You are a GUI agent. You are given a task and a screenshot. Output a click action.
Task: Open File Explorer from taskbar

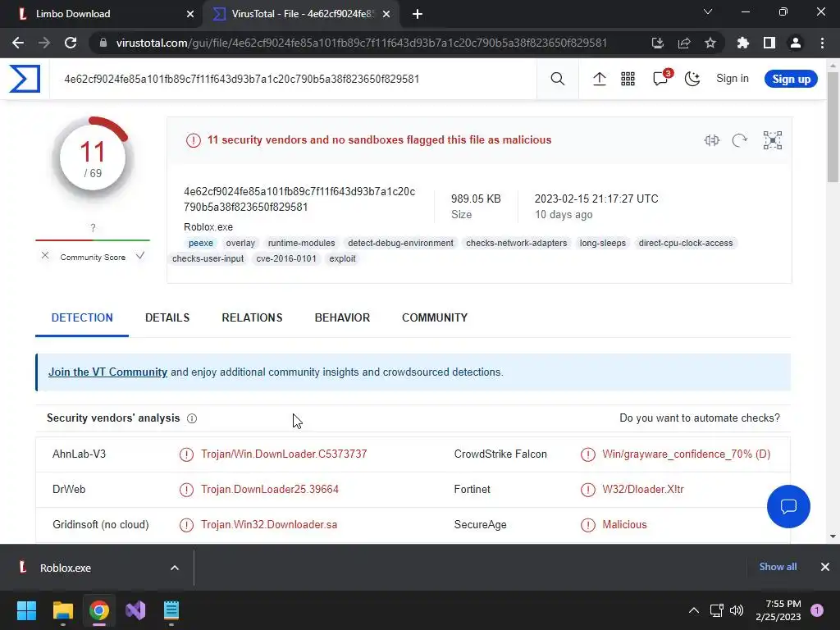click(62, 610)
